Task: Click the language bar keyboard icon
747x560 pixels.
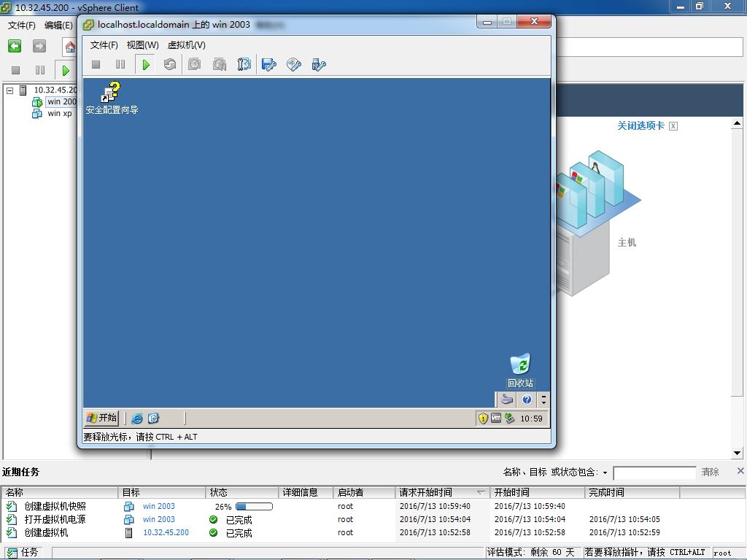Action: pyautogui.click(x=507, y=400)
